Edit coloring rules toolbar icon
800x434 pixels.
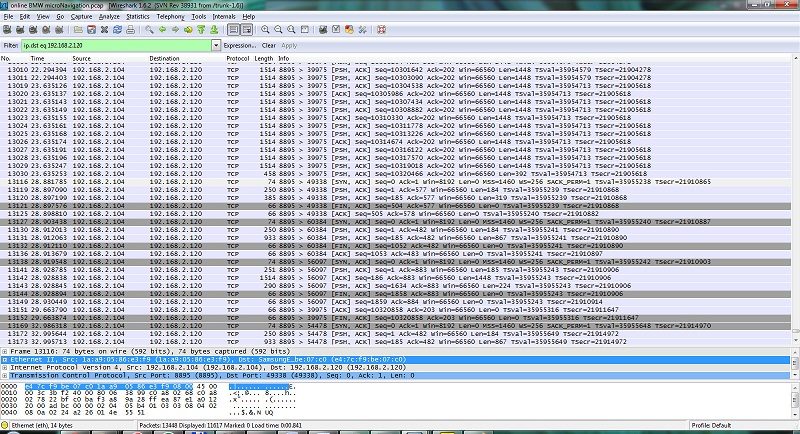click(349, 30)
